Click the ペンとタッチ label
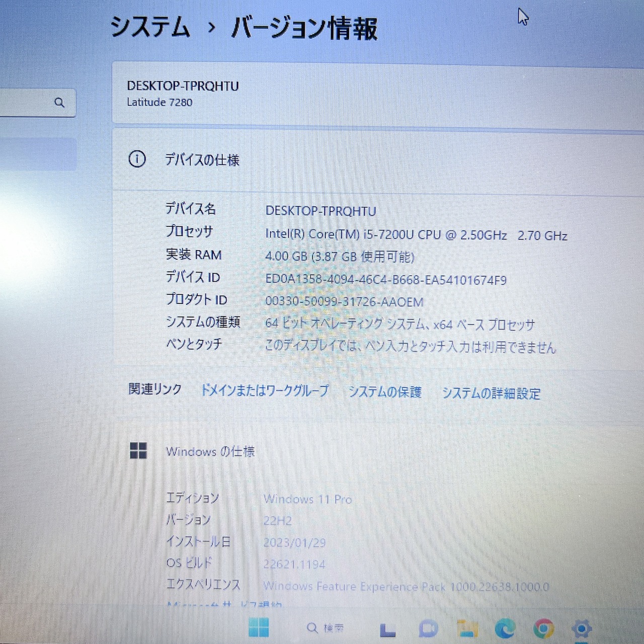Screen dimensions: 644x644 point(194,344)
